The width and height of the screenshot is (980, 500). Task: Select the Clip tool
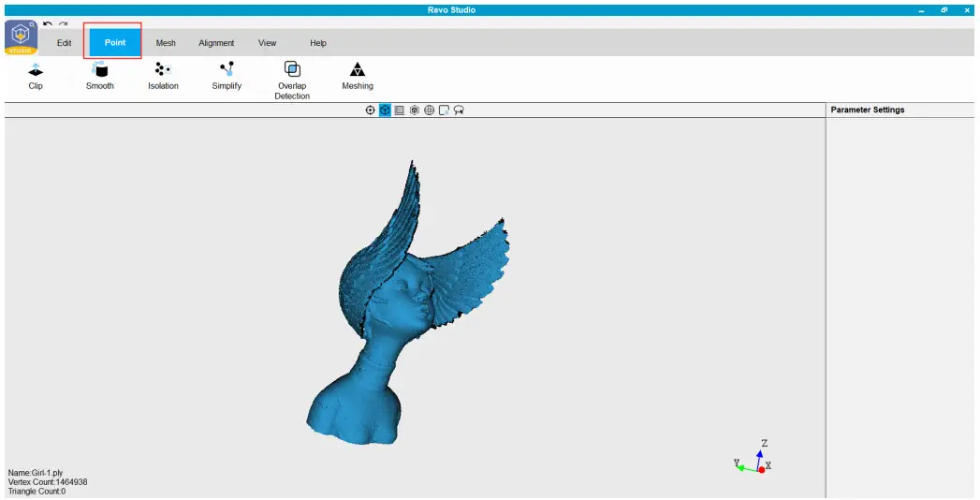tap(36, 76)
